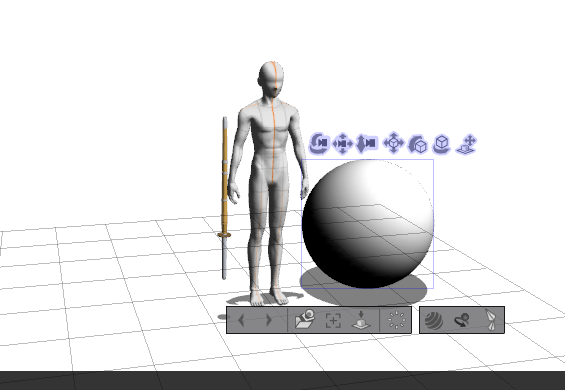Click the striped sphere icon in launcher
This screenshot has height=390, width=565.
(x=434, y=320)
